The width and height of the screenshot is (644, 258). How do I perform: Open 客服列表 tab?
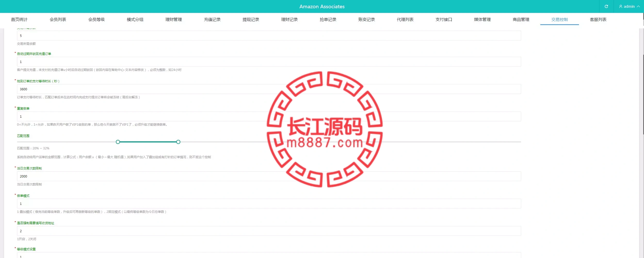pyautogui.click(x=598, y=20)
